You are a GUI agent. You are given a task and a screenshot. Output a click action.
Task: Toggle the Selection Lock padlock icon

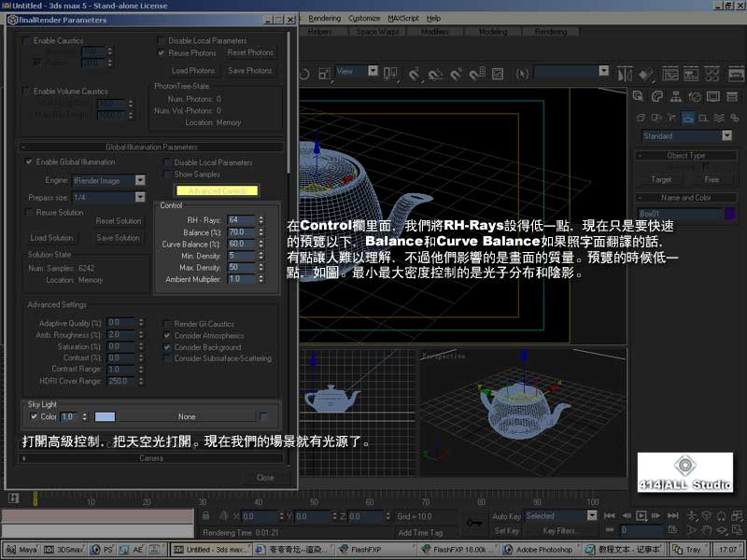[x=205, y=516]
